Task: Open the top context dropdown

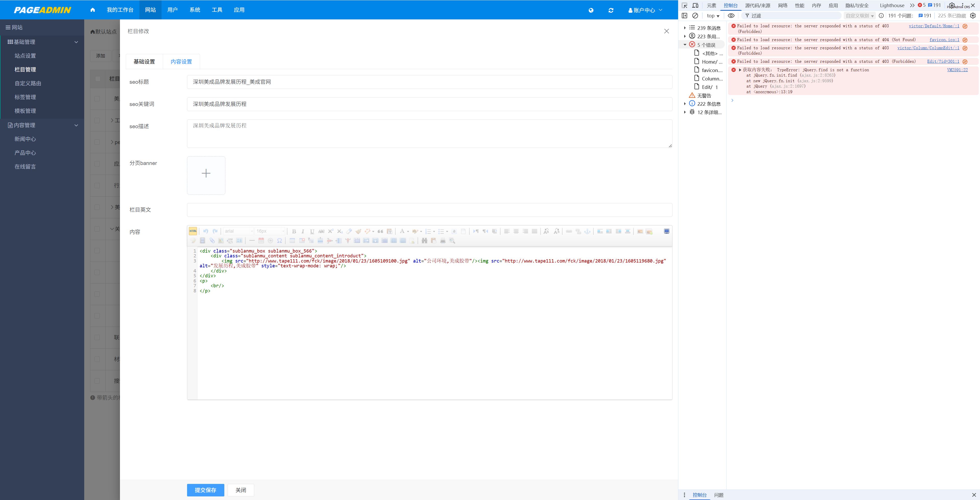Action: [713, 16]
